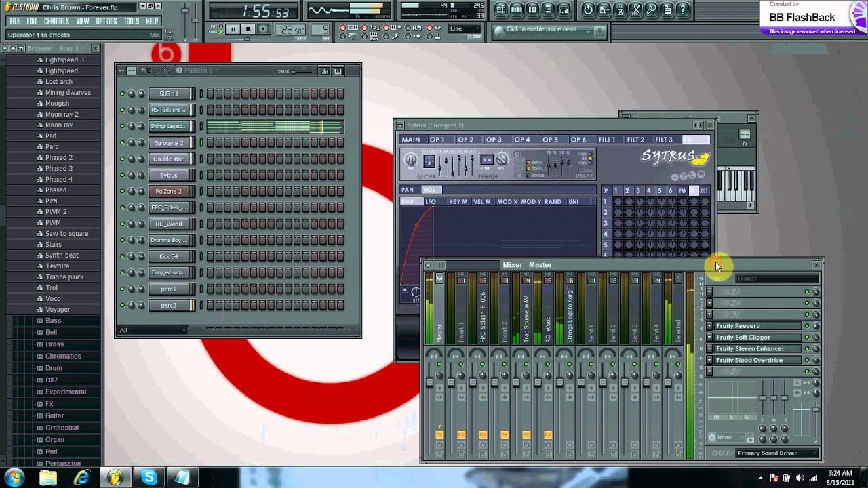Select LFO in Sytrus envelope section
This screenshot has height=488, width=868.
[x=431, y=202]
